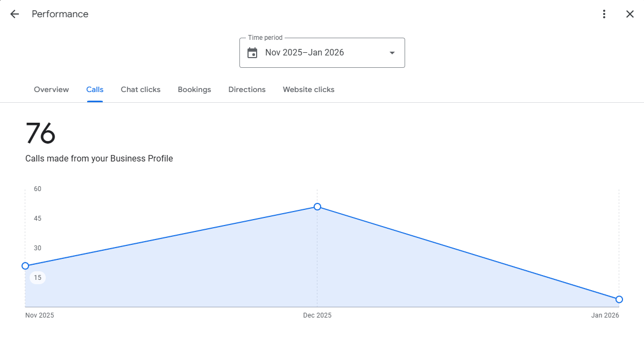644x345 pixels.
Task: Click the Nov 2025–Jan 2026 date range text
Action: [305, 53]
